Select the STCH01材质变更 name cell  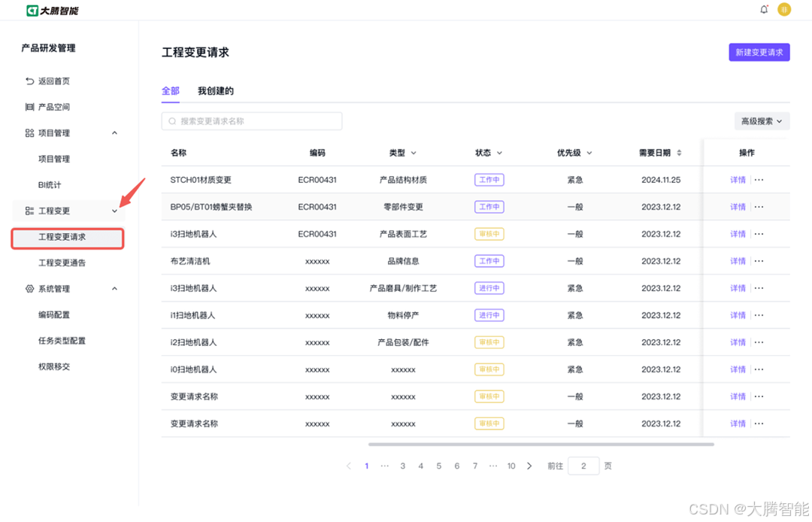(201, 180)
